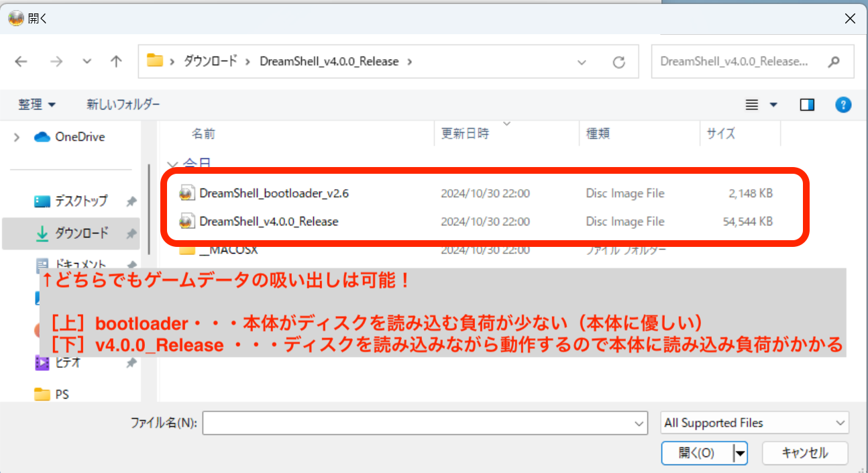Open the help question mark icon

tap(843, 105)
